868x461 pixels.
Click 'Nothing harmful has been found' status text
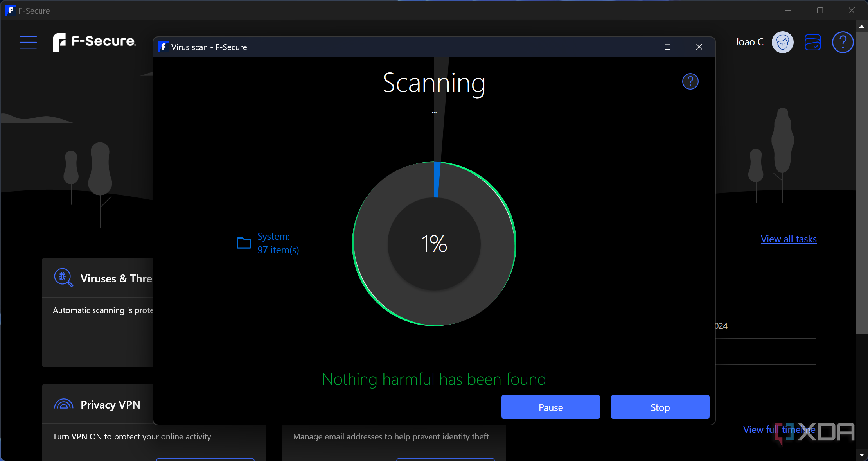point(434,379)
